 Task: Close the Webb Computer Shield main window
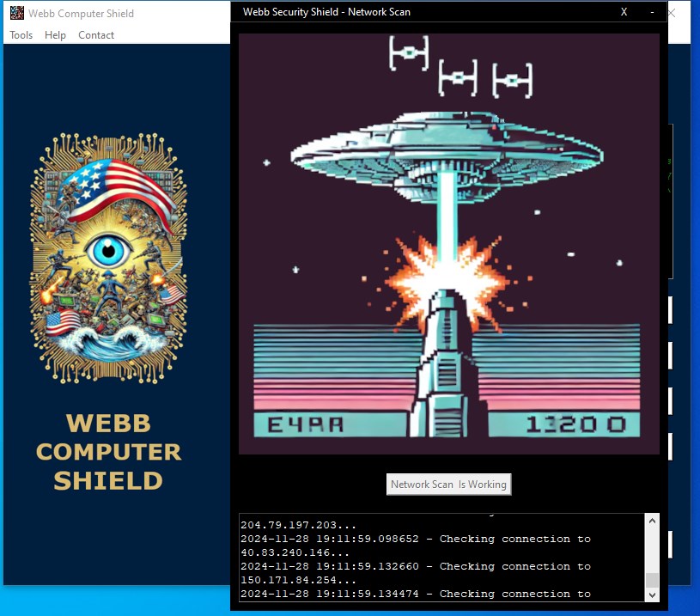(672, 13)
